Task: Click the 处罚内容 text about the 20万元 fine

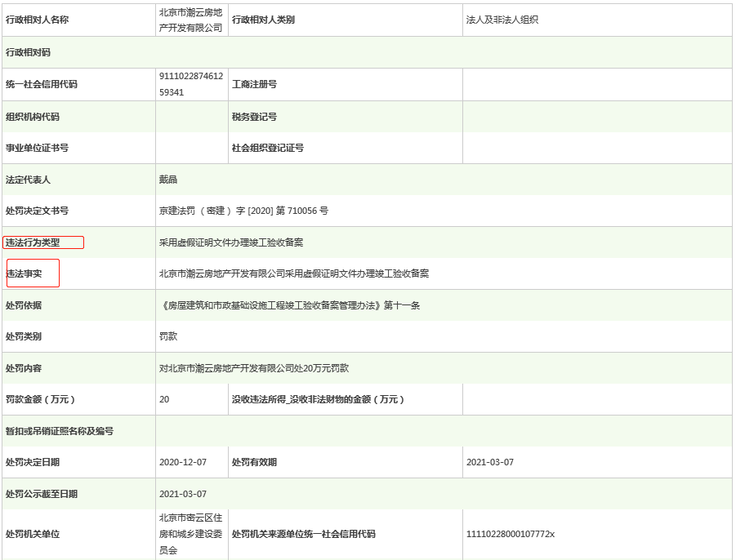Action: click(254, 368)
